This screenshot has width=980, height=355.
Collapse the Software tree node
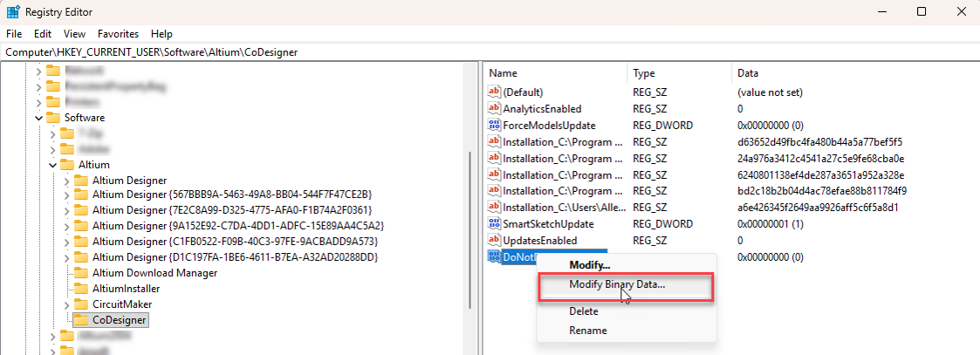click(x=38, y=118)
